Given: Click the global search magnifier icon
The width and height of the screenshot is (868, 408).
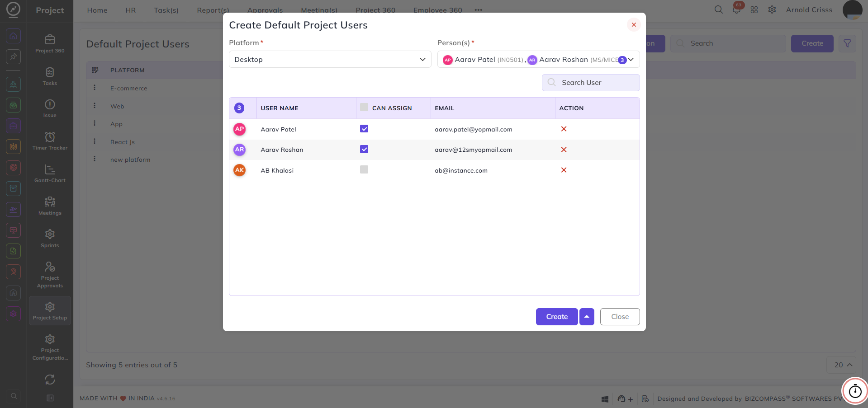Looking at the screenshot, I should pos(718,9).
